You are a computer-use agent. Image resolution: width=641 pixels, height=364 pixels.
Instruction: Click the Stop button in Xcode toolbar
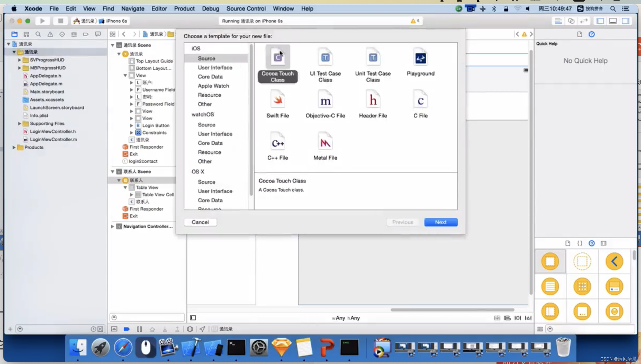(60, 21)
